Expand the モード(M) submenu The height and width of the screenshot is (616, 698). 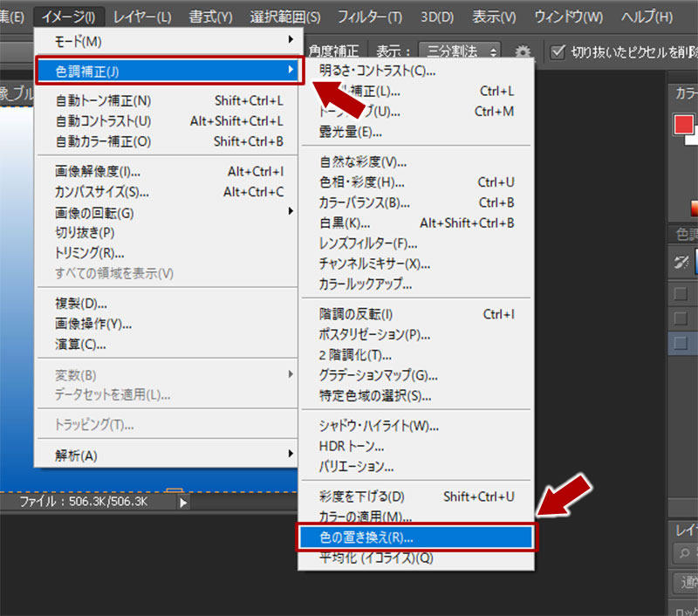point(168,41)
